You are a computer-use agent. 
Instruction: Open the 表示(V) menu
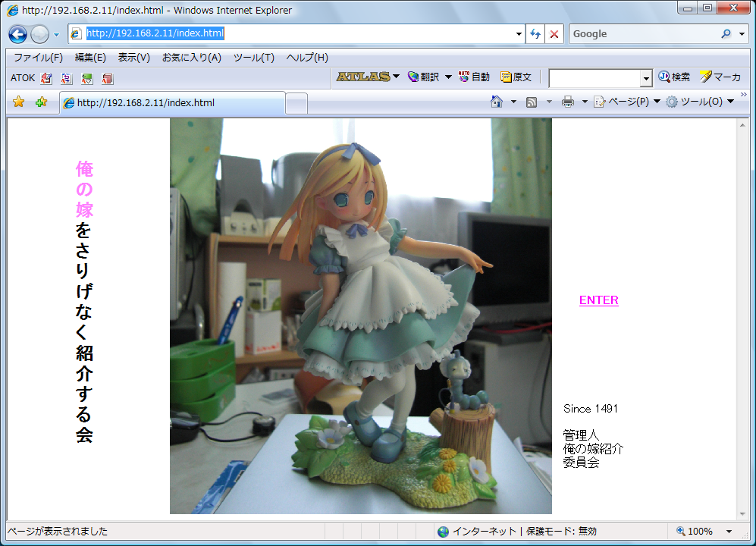(134, 58)
